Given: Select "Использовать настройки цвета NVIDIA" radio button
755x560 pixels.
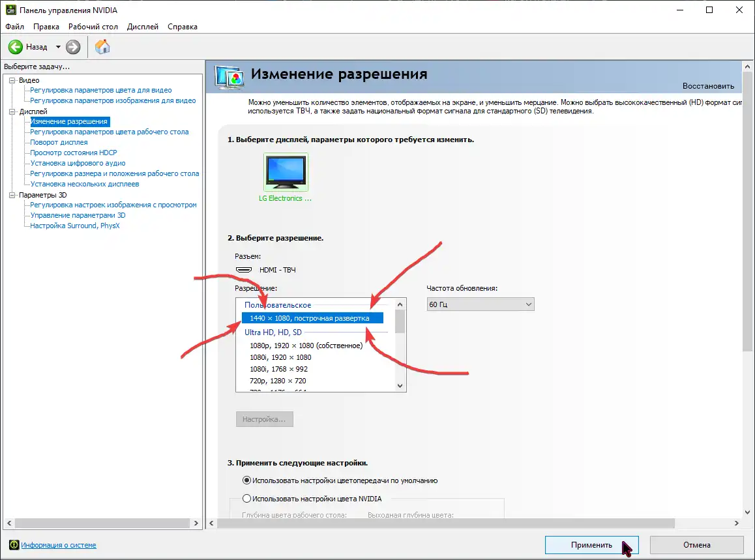Looking at the screenshot, I should click(246, 499).
